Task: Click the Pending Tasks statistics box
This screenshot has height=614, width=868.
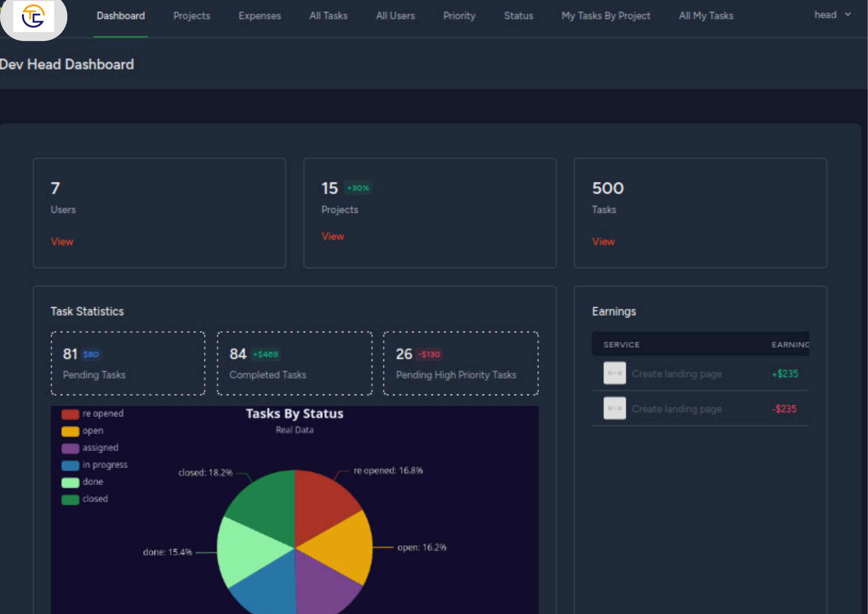Action: [128, 364]
